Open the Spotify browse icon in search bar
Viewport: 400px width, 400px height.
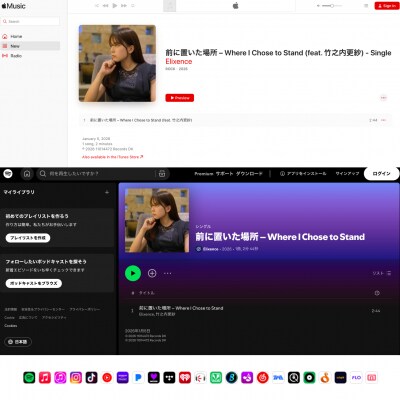(162, 174)
